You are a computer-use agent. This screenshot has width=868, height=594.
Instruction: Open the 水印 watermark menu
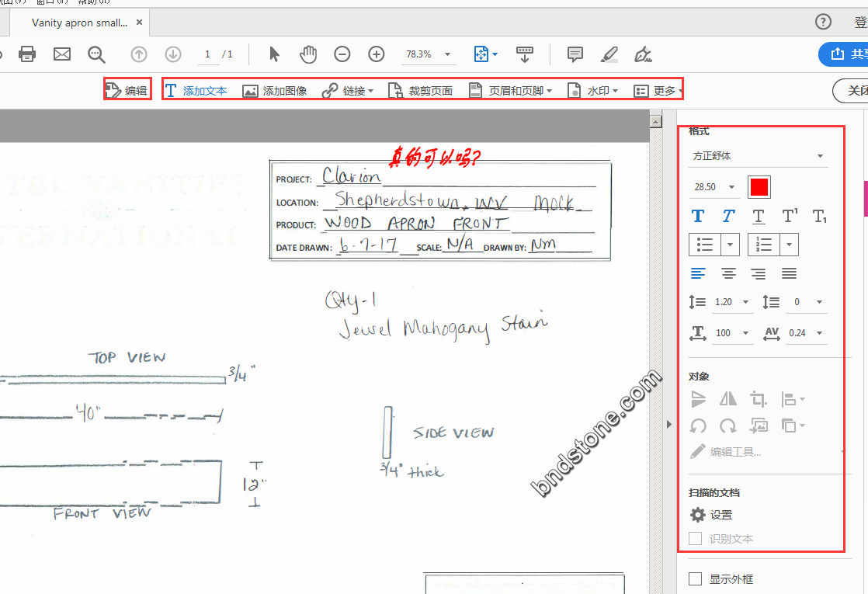click(x=594, y=91)
